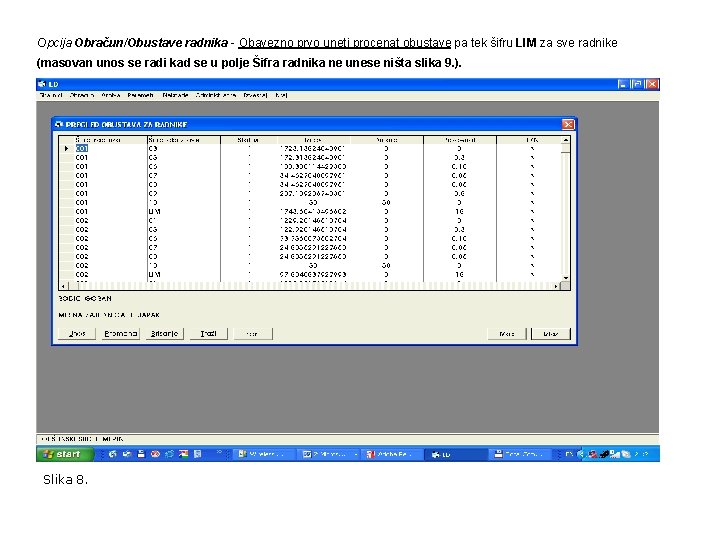Click the current-row arrow indicator in grid
Image resolution: width=720 pixels, height=540 pixels.
(67, 148)
